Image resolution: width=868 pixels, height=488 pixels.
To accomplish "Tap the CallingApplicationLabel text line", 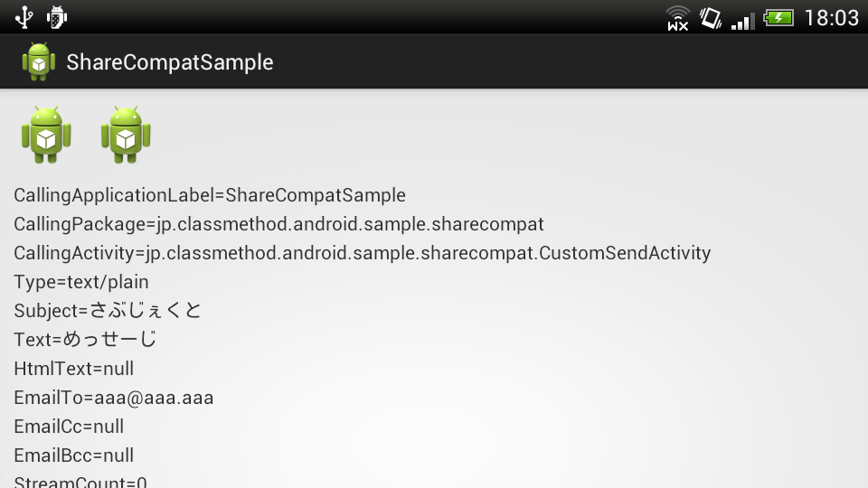I will (x=210, y=195).
